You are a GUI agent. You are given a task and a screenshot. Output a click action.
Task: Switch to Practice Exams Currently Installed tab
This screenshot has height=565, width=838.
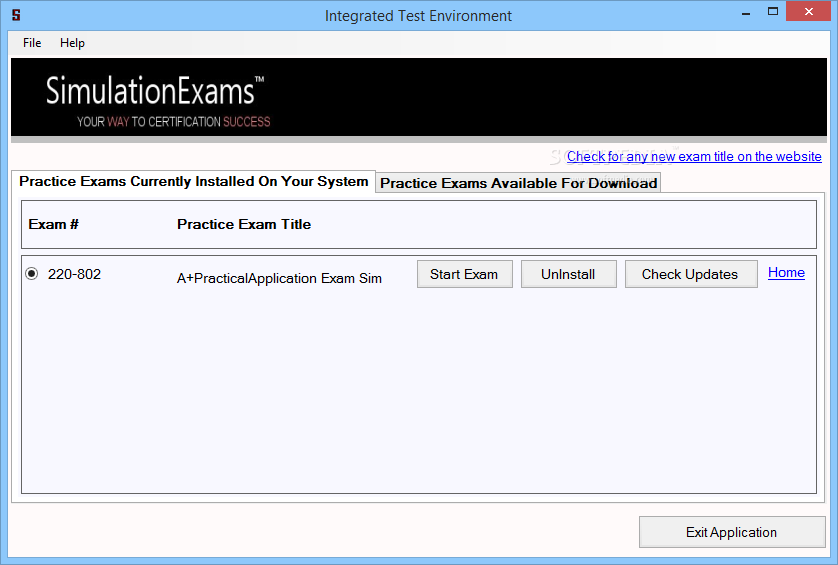[x=194, y=182]
